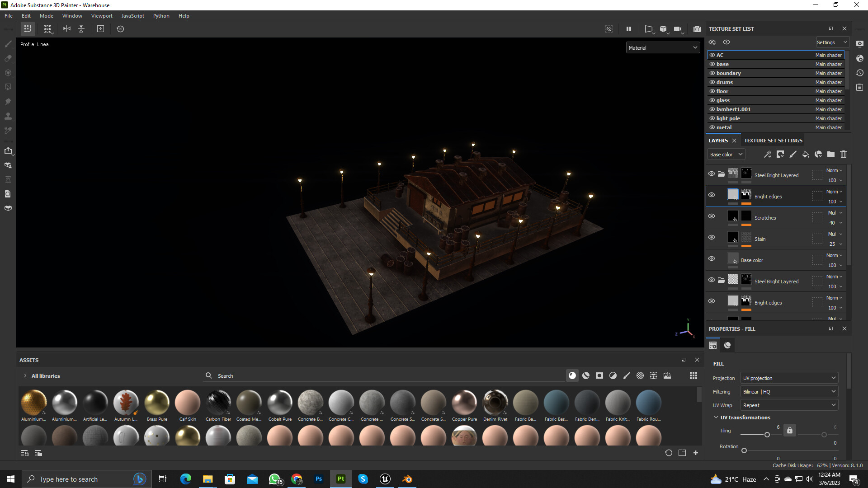
Task: Switch to the Texture Set Settings tab
Action: pyautogui.click(x=773, y=141)
